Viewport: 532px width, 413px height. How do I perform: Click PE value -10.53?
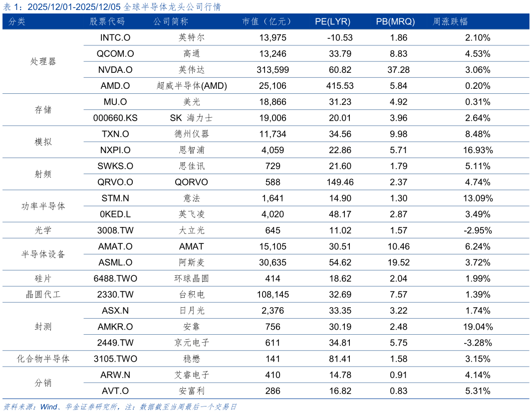tap(340, 37)
